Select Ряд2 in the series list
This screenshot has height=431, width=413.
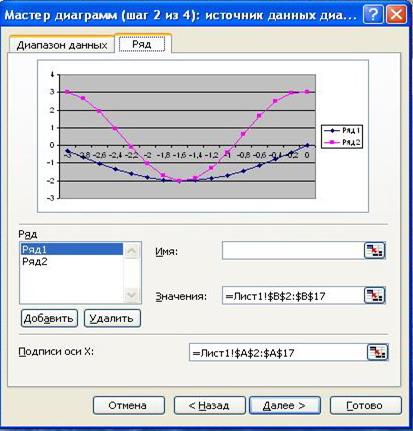pos(71,261)
